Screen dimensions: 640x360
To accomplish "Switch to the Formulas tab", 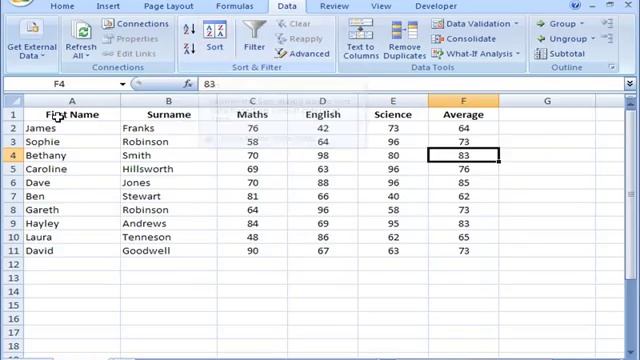I will click(235, 6).
